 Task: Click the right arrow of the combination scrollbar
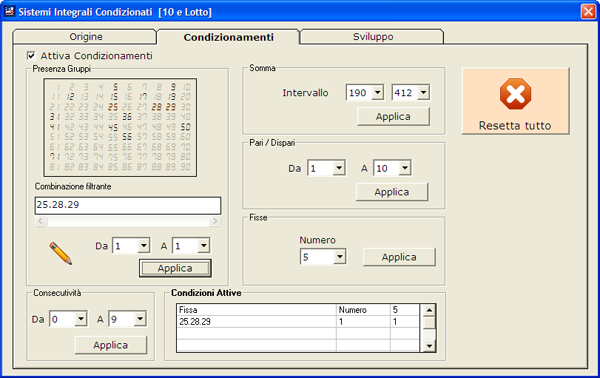coord(215,221)
